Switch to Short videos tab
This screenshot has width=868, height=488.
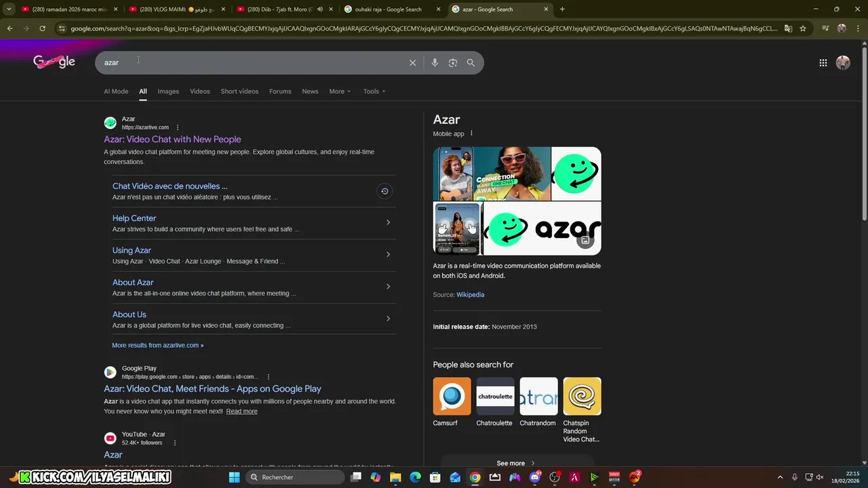tap(239, 91)
